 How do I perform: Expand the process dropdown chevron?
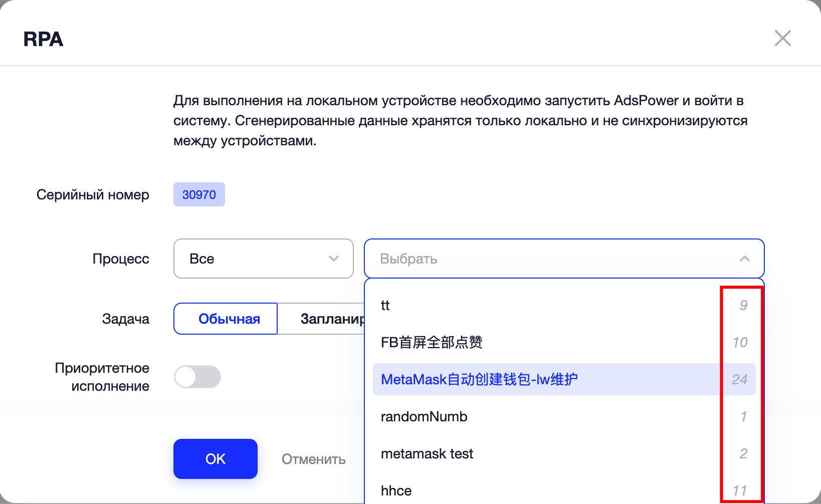click(x=332, y=259)
